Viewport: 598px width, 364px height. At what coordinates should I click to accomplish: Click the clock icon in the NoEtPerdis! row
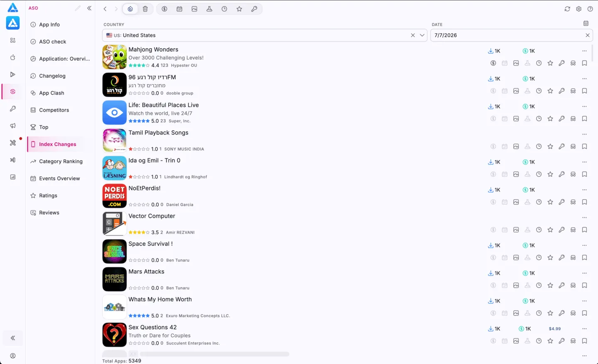point(539,202)
